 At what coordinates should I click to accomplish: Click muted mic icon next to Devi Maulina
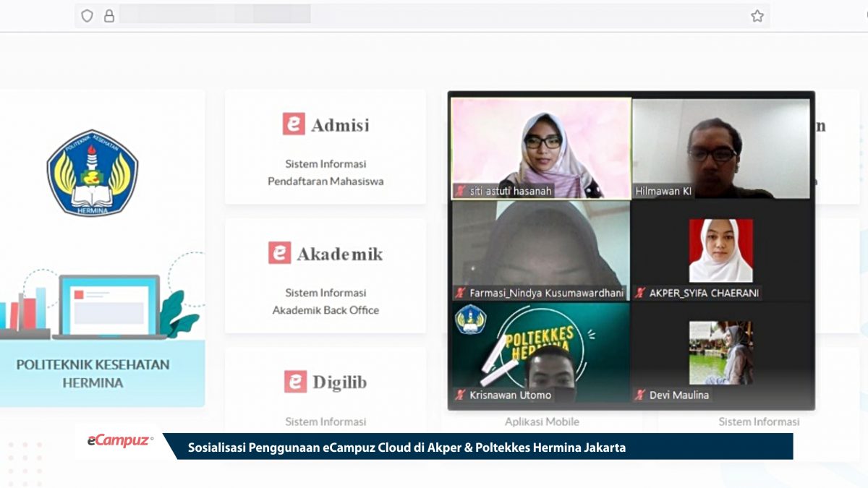coord(639,395)
